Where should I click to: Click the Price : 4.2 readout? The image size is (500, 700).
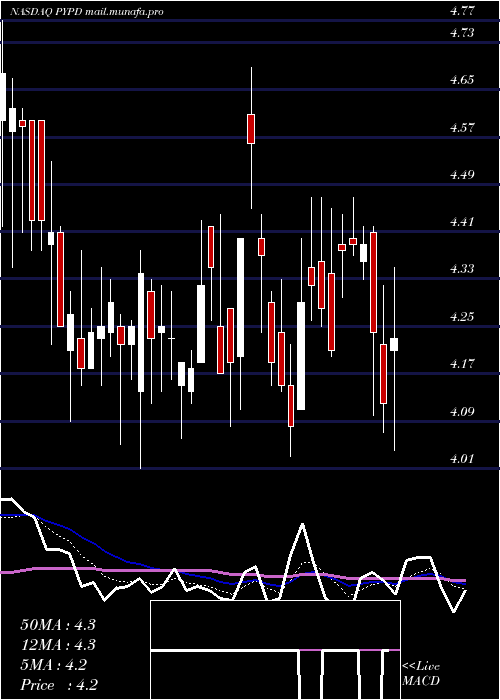point(59,684)
